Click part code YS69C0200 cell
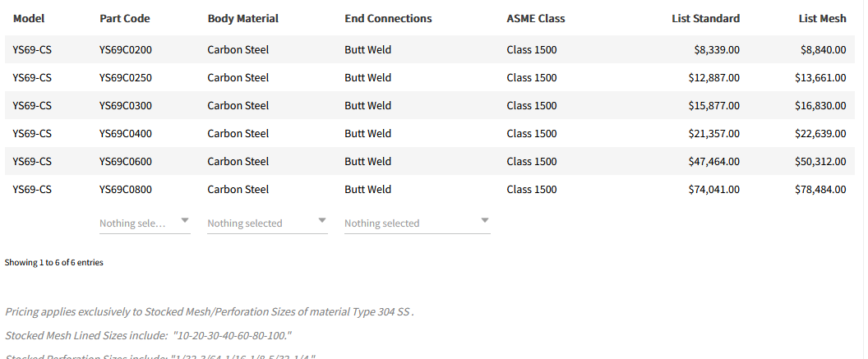The image size is (868, 359). point(125,49)
